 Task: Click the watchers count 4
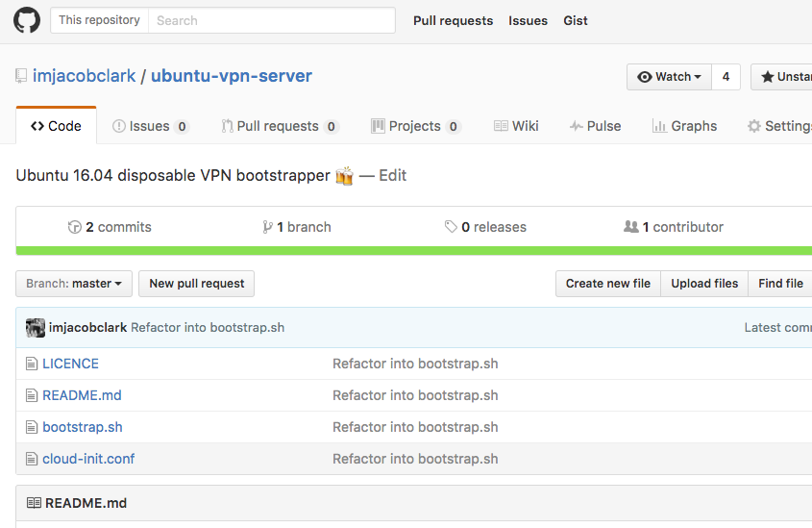tap(726, 77)
